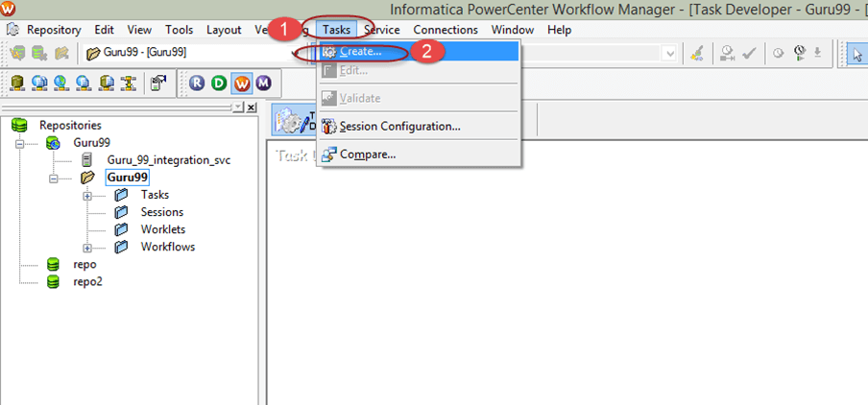Click the broom clean-up toolbar icon
Viewport: 868px width, 405px height.
pyautogui.click(x=699, y=53)
